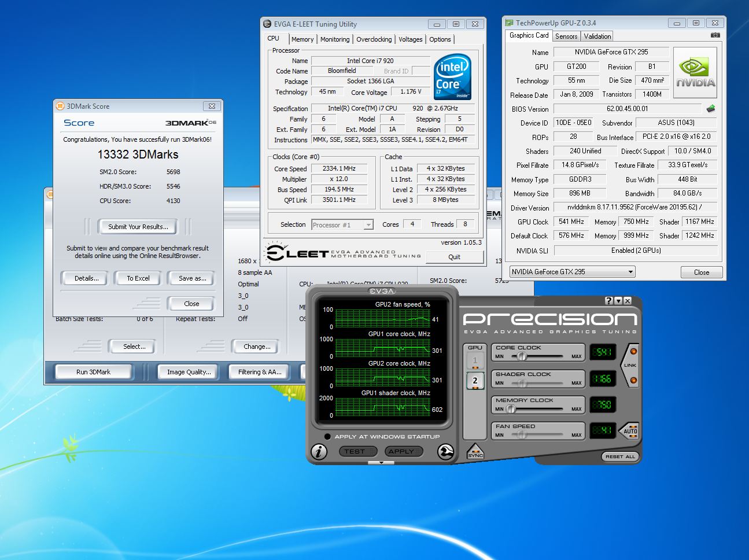The width and height of the screenshot is (749, 560).
Task: Select the CPU tab in E-LEET
Action: [274, 38]
